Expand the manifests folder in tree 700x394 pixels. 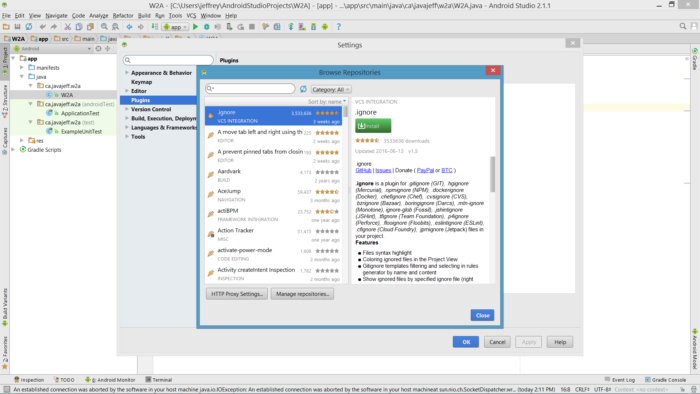coord(22,67)
